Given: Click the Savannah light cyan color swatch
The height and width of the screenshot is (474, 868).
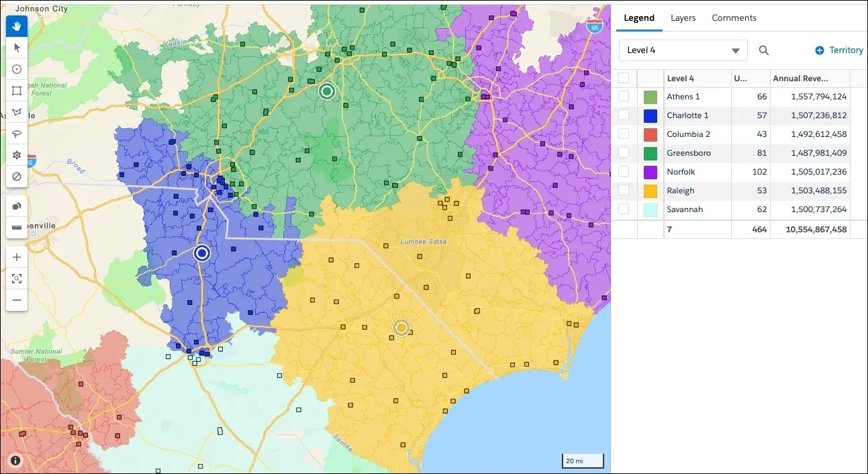Looking at the screenshot, I should [x=650, y=209].
